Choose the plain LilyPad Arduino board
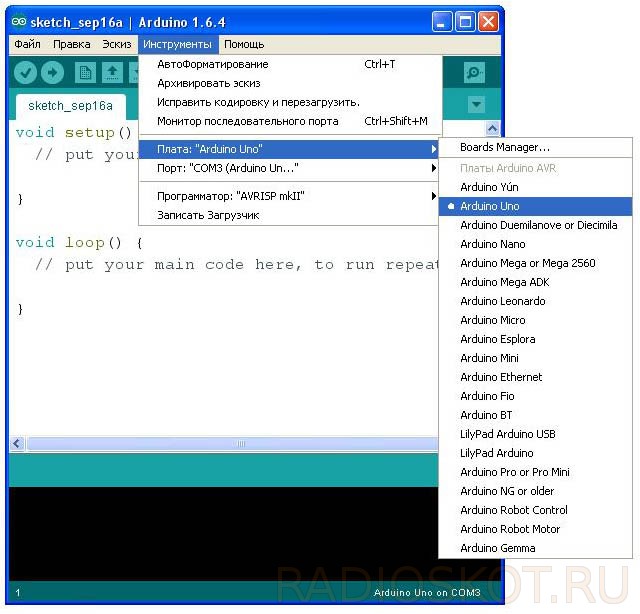The image size is (640, 614). click(x=535, y=453)
